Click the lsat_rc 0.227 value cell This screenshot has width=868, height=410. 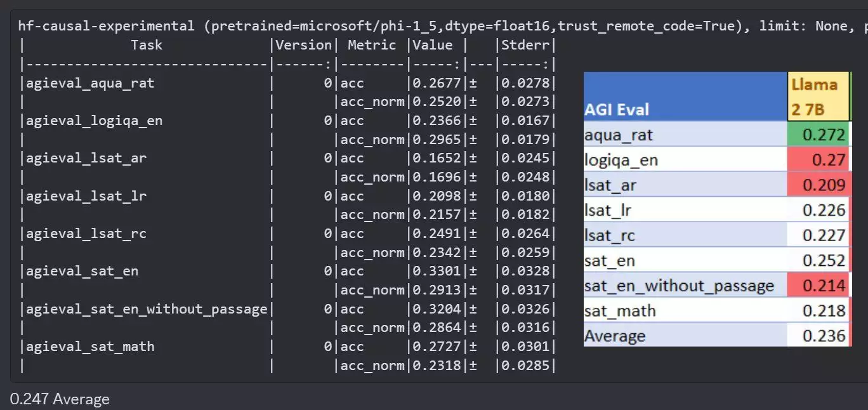818,235
